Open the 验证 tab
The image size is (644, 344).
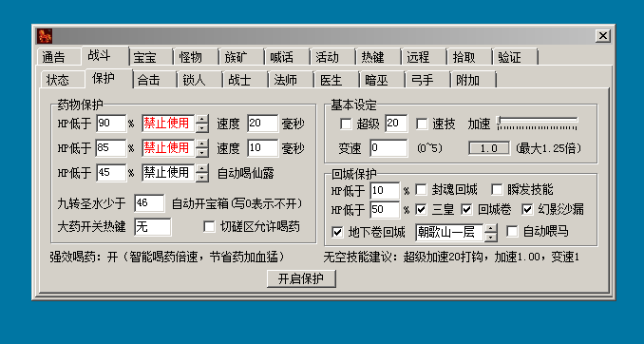point(515,57)
